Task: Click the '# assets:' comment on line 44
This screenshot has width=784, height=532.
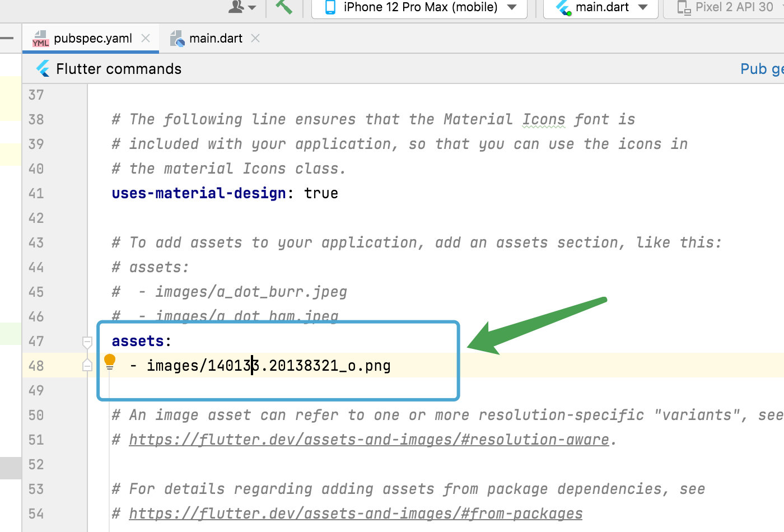Action: [x=150, y=267]
